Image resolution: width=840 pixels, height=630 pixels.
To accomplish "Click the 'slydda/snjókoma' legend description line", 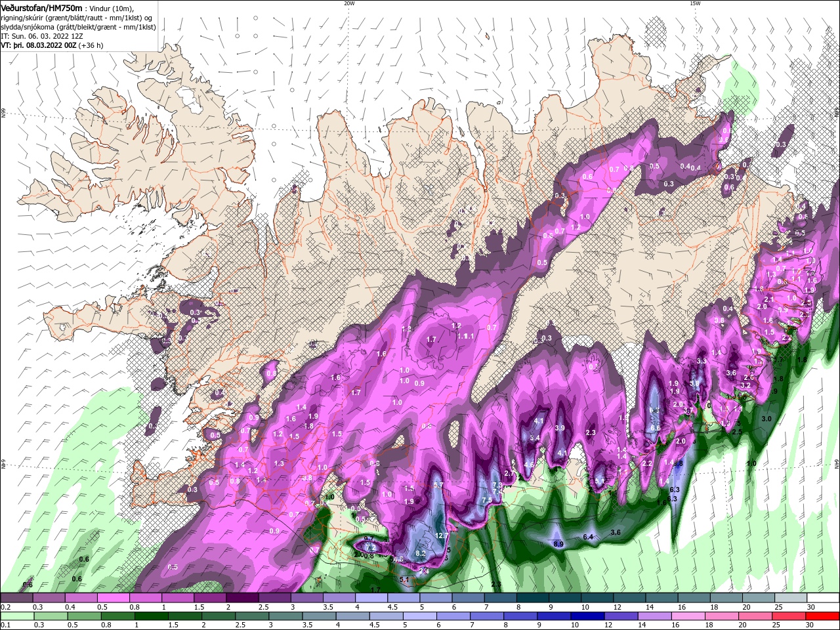I will coord(77,27).
